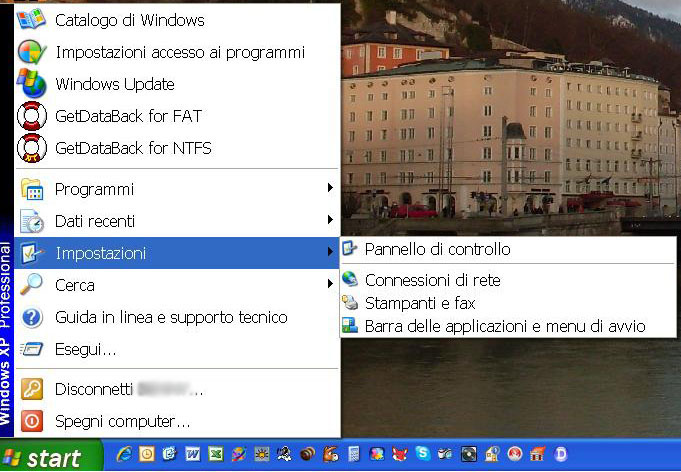The width and height of the screenshot is (681, 472).
Task: Launch eMule donkey icon in Quick Launch
Action: coord(331,455)
